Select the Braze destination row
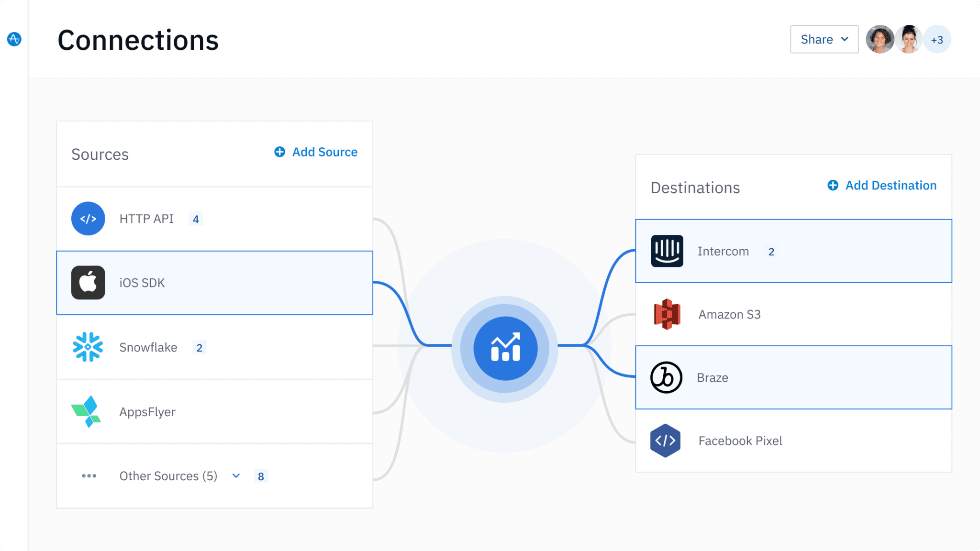Viewport: 980px width, 551px height. pyautogui.click(x=793, y=377)
